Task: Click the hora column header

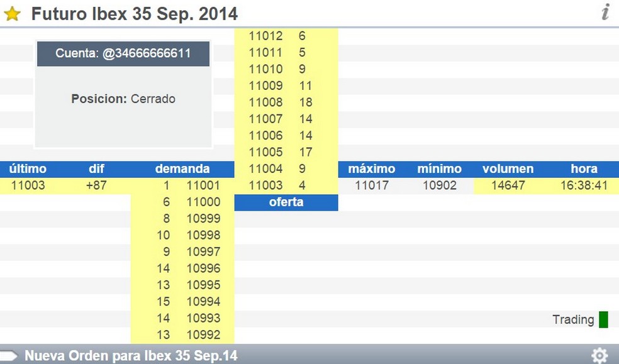Action: click(584, 169)
